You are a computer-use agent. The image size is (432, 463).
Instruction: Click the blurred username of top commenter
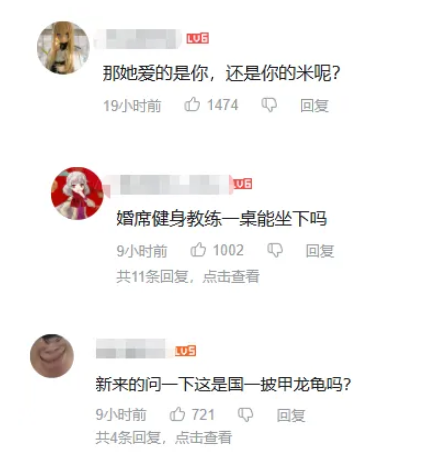138,39
